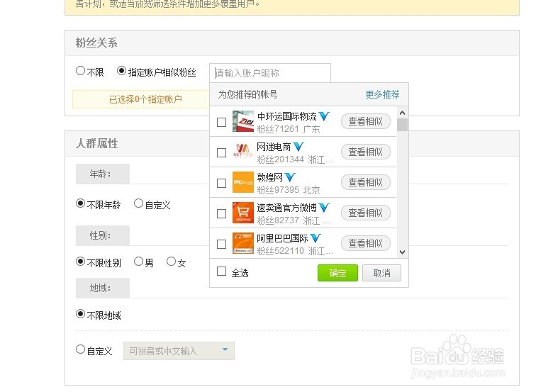Select 不限地域 radio option
This screenshot has width=536, height=392.
(x=80, y=314)
